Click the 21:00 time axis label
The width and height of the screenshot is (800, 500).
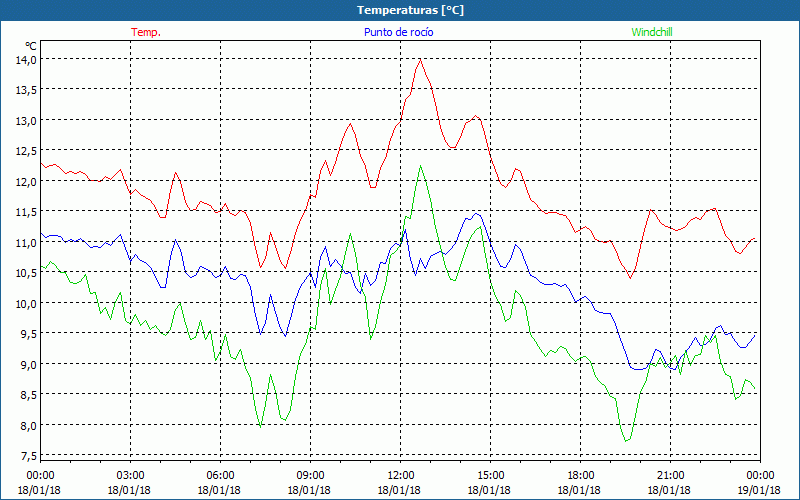(670, 476)
